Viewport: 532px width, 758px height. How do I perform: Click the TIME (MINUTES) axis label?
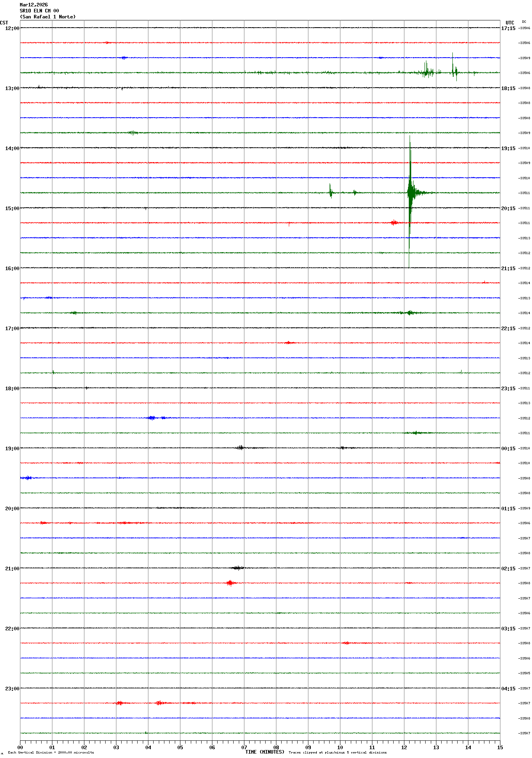point(264,752)
